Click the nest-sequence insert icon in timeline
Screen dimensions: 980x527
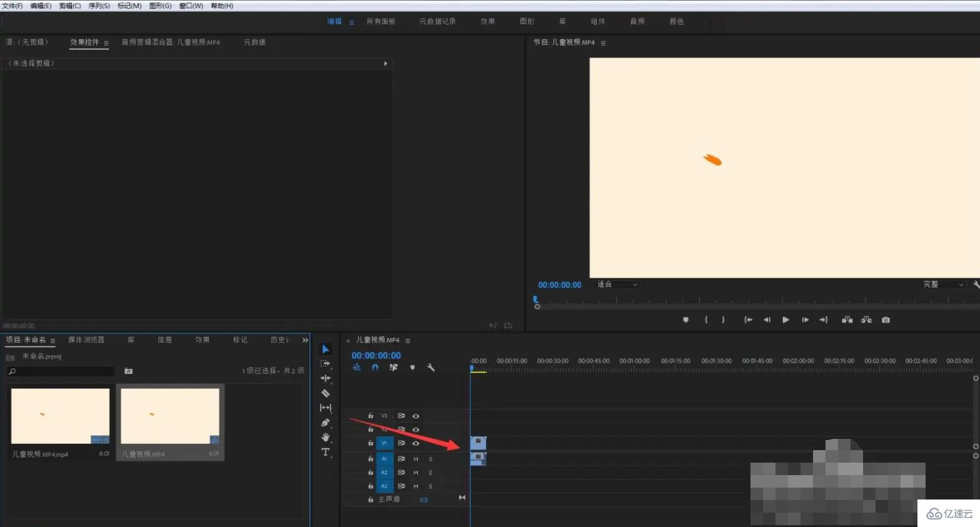click(356, 368)
